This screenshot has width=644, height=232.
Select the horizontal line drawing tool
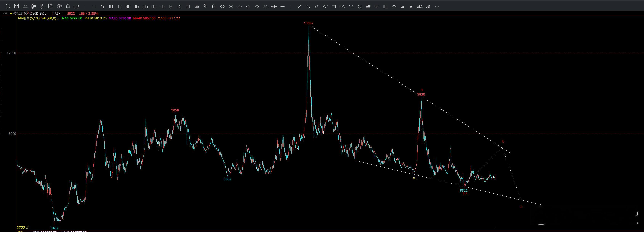[x=282, y=7]
